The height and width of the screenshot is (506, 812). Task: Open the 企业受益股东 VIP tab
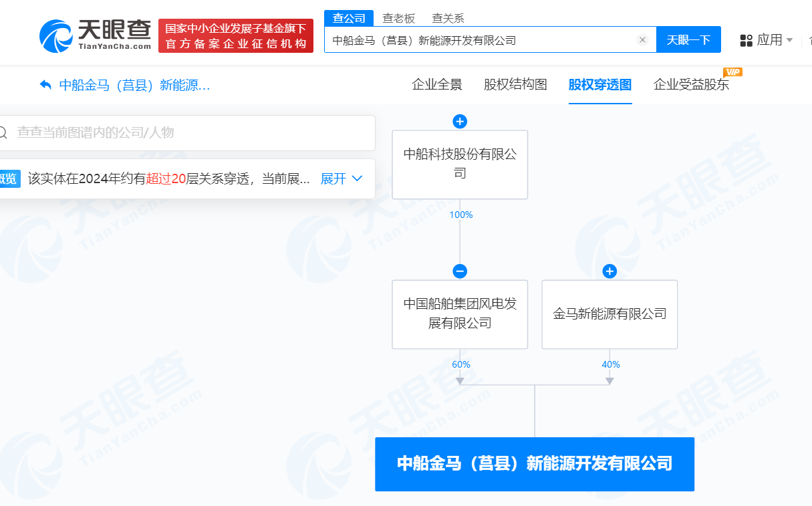tap(692, 85)
